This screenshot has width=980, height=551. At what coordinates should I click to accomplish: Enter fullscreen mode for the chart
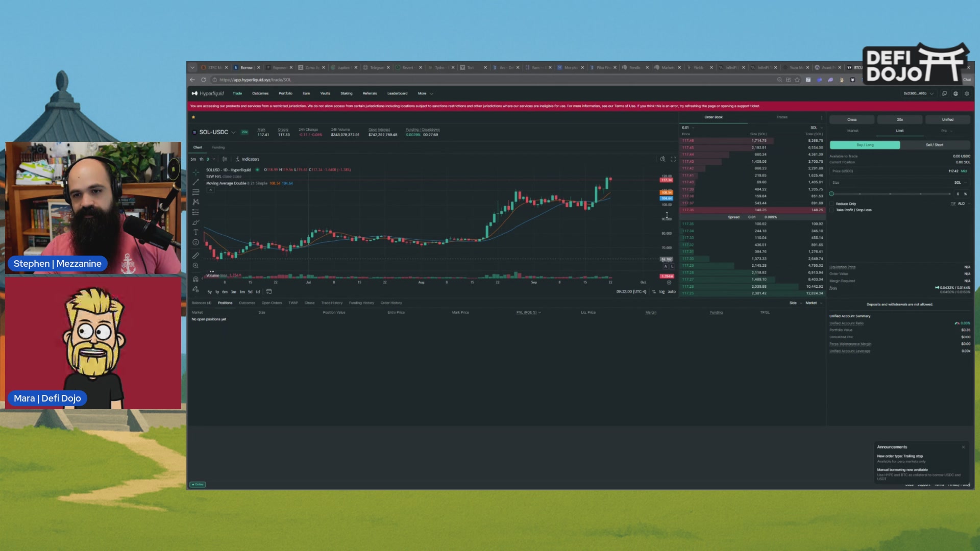(x=673, y=159)
